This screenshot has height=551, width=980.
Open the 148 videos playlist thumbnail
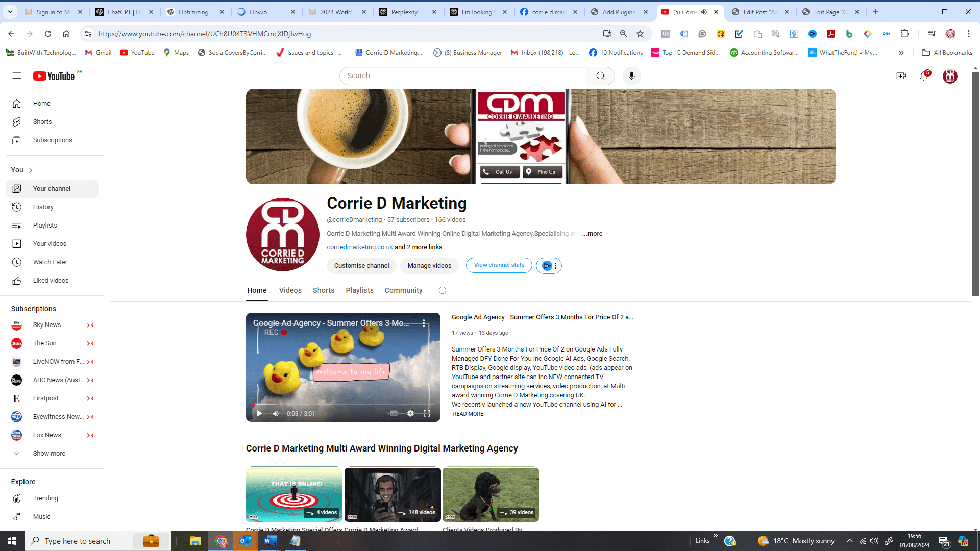(x=393, y=494)
